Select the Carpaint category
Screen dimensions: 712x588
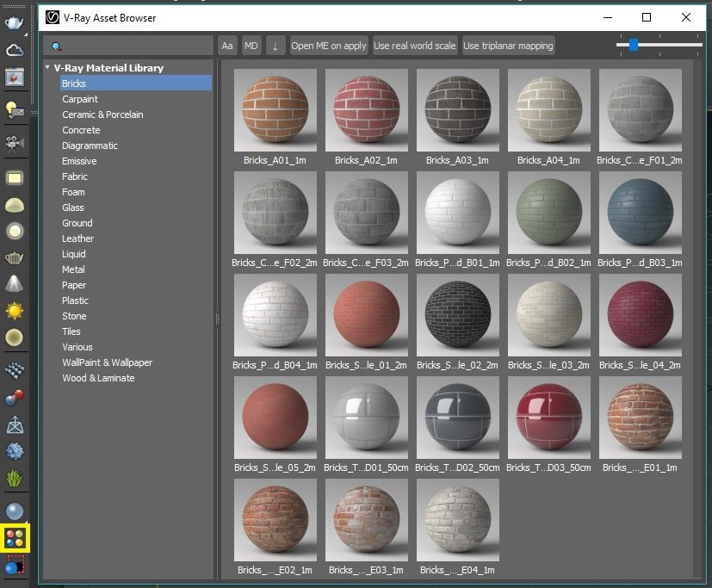point(80,99)
